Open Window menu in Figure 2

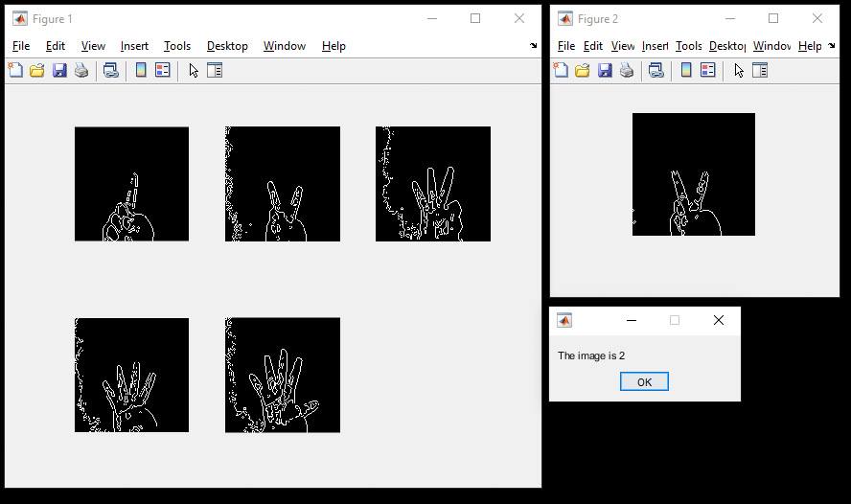coord(771,46)
